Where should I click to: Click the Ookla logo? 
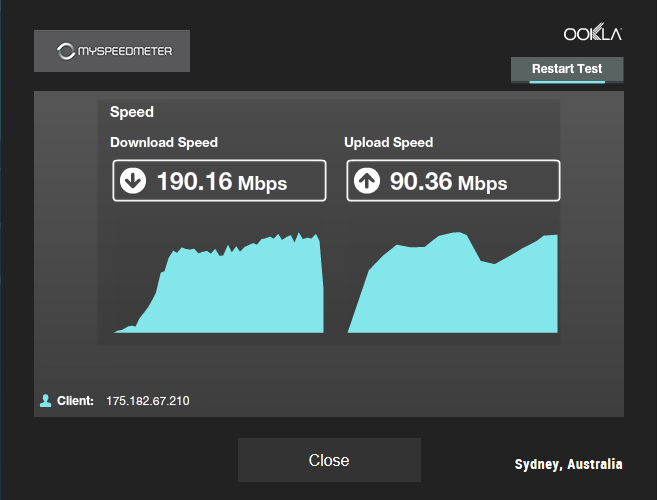593,32
